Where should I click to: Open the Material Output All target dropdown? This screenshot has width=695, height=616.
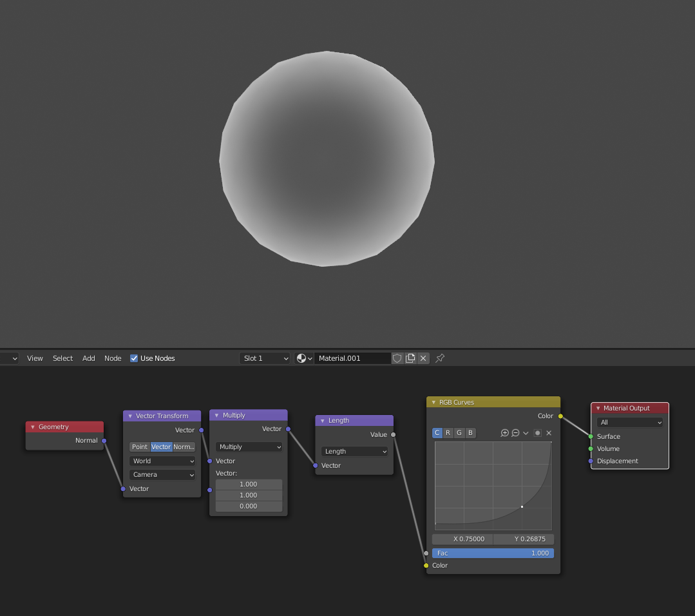click(x=630, y=423)
